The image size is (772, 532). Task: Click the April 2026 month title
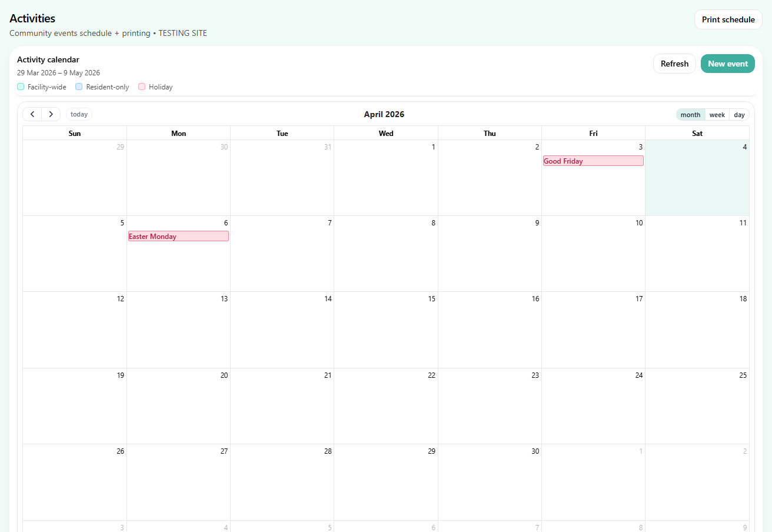tap(384, 114)
